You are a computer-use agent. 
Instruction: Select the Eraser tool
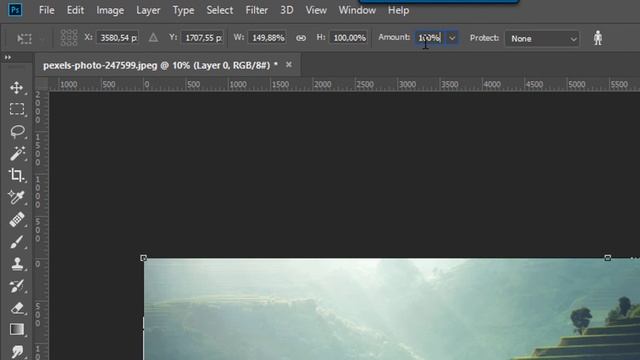coord(17,308)
